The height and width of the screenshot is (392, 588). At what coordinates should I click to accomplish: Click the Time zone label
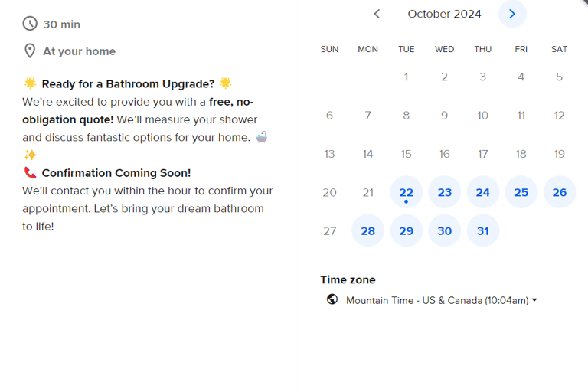click(x=348, y=279)
